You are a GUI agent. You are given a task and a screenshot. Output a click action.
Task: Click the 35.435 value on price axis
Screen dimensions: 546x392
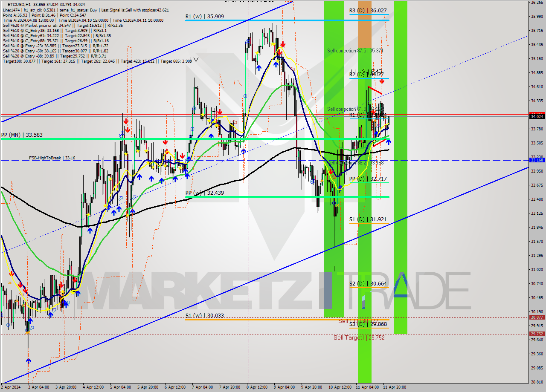tap(537, 45)
